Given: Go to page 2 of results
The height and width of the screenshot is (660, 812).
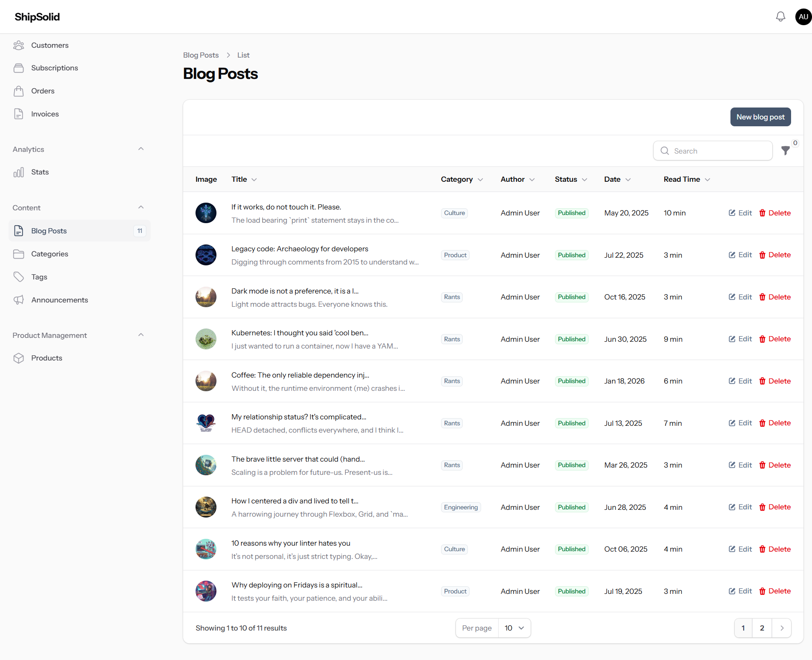Looking at the screenshot, I should [x=762, y=628].
